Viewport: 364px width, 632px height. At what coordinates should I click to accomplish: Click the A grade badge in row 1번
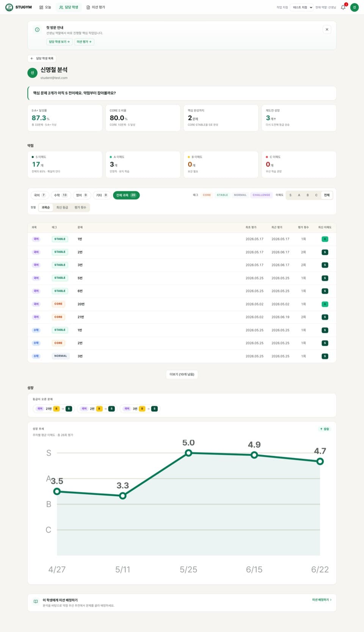tap(325, 239)
